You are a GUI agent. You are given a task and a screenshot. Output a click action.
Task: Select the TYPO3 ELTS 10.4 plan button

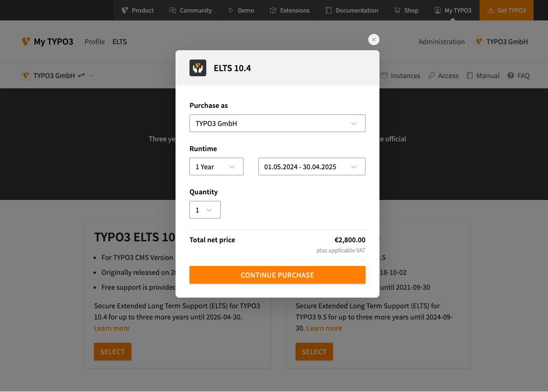pyautogui.click(x=113, y=352)
